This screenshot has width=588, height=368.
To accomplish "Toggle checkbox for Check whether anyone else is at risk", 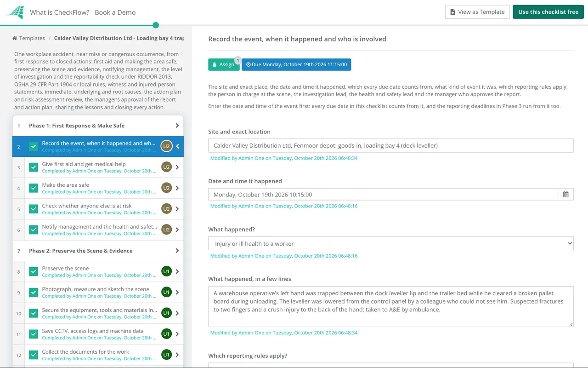I will point(34,209).
